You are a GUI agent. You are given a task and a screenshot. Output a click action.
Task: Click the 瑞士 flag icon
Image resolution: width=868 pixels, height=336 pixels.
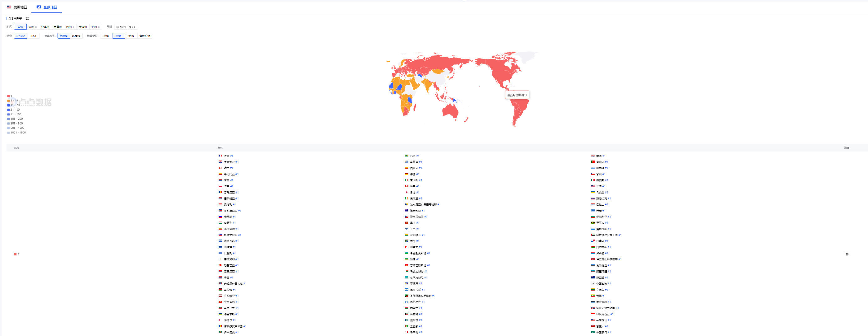[220, 168]
